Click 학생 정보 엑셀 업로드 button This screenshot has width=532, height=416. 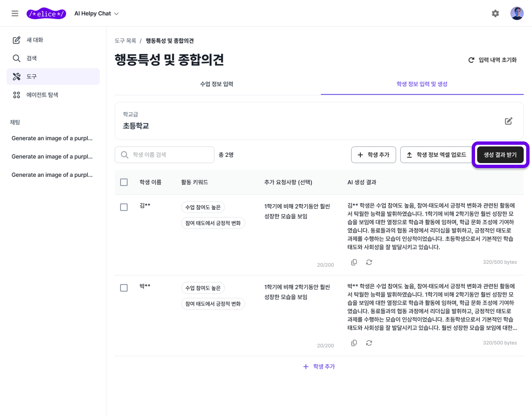click(x=436, y=155)
